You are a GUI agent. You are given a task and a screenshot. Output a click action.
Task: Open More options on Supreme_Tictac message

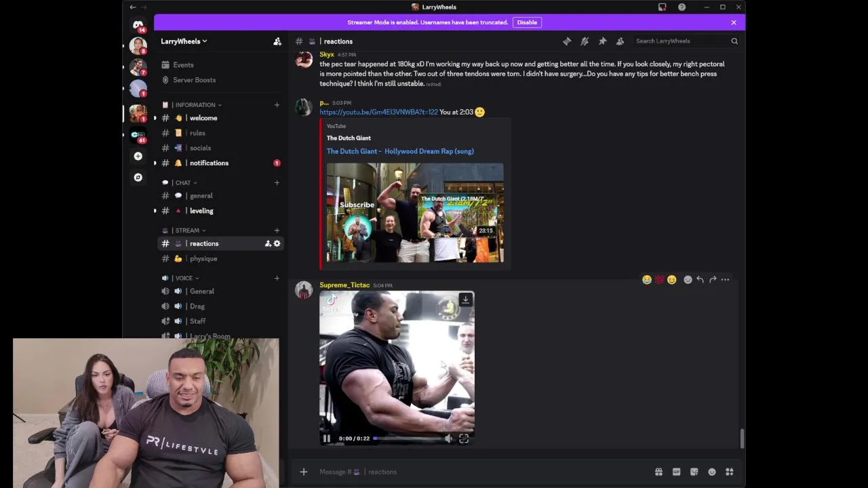(725, 279)
